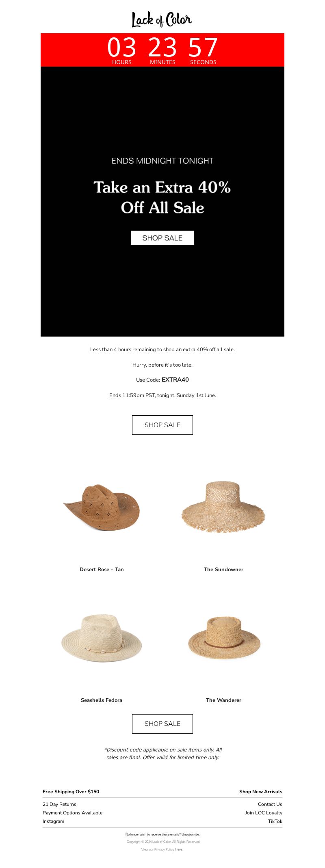Viewport: 325px width, 868px height.
Task: Open the Contact Us footer link
Action: point(270,804)
